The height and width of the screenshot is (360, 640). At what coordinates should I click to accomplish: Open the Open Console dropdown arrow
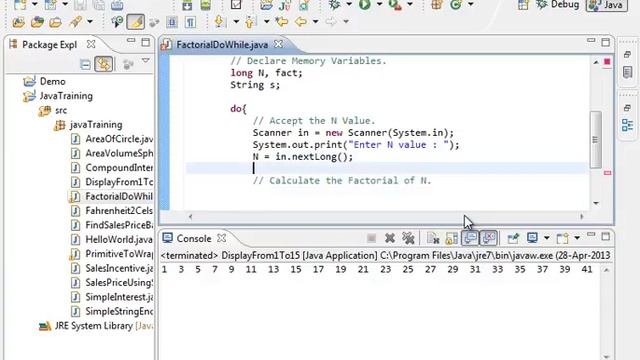pos(577,238)
